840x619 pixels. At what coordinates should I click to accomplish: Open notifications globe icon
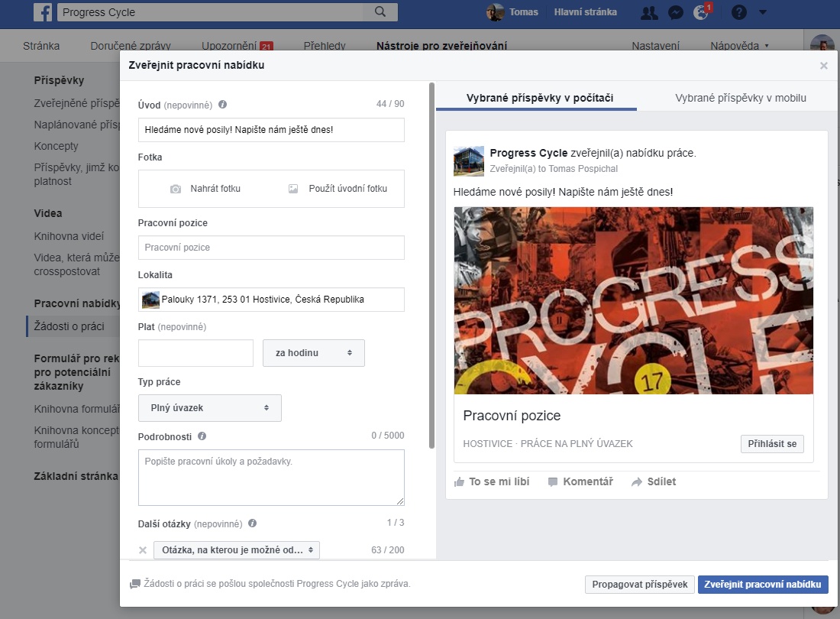[701, 12]
